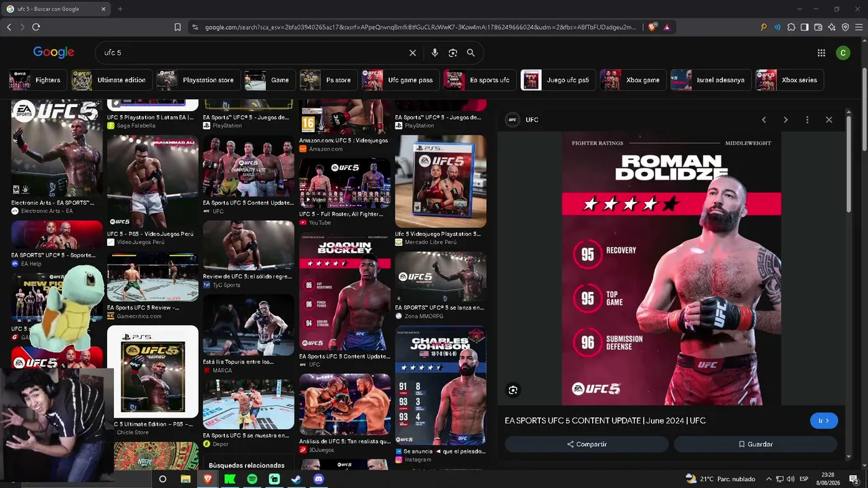The image size is (868, 488).
Task: Open the Charles Johnson image result
Action: [x=441, y=386]
